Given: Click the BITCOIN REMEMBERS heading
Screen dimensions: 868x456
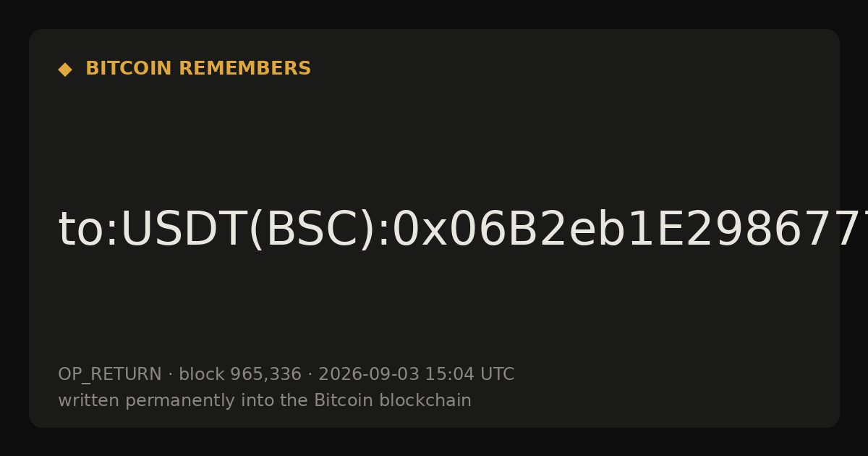Looking at the screenshot, I should (x=198, y=69).
